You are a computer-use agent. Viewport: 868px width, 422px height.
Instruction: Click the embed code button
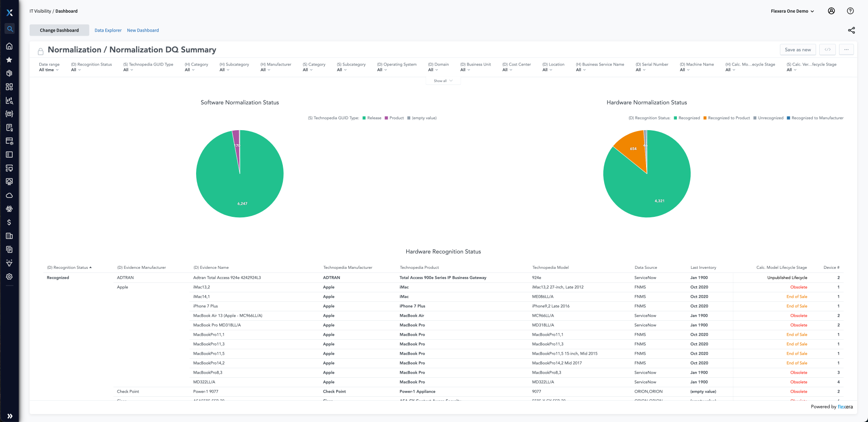(x=827, y=50)
